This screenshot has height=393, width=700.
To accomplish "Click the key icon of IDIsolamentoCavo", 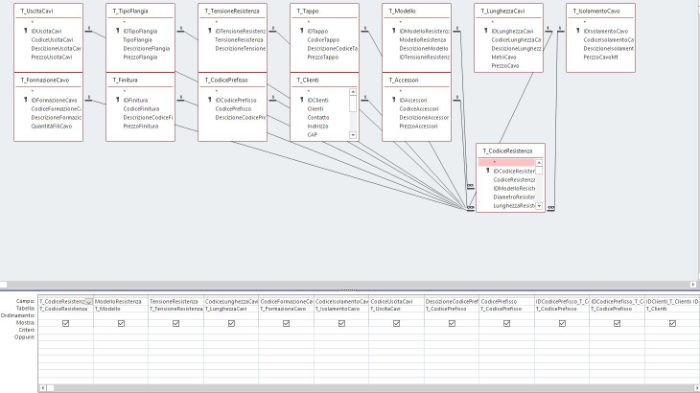I will pos(578,31).
